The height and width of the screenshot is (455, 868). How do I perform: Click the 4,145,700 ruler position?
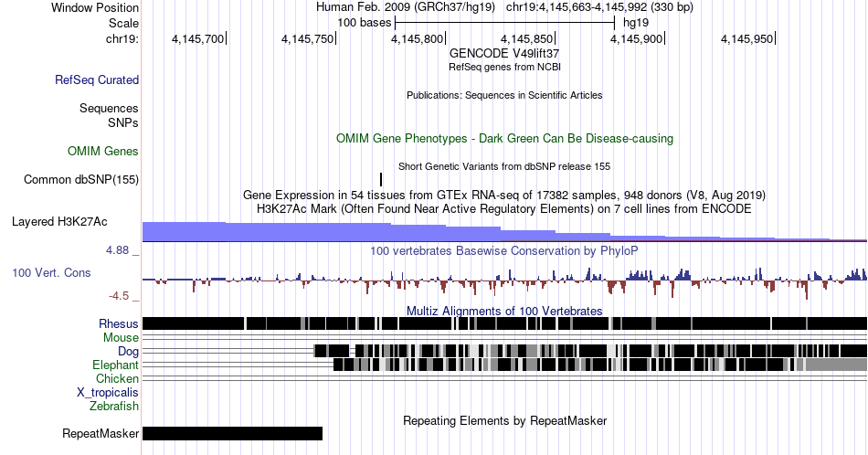(x=197, y=38)
